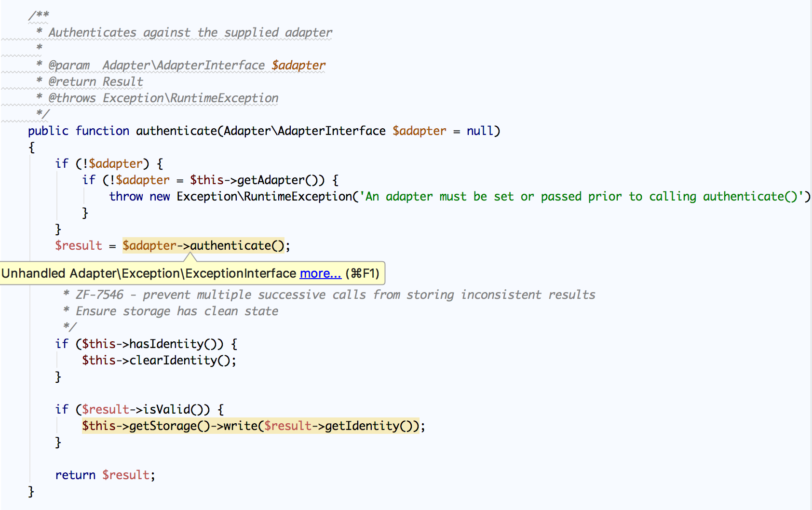Click the @return doc tag
The image size is (812, 510).
tap(72, 81)
